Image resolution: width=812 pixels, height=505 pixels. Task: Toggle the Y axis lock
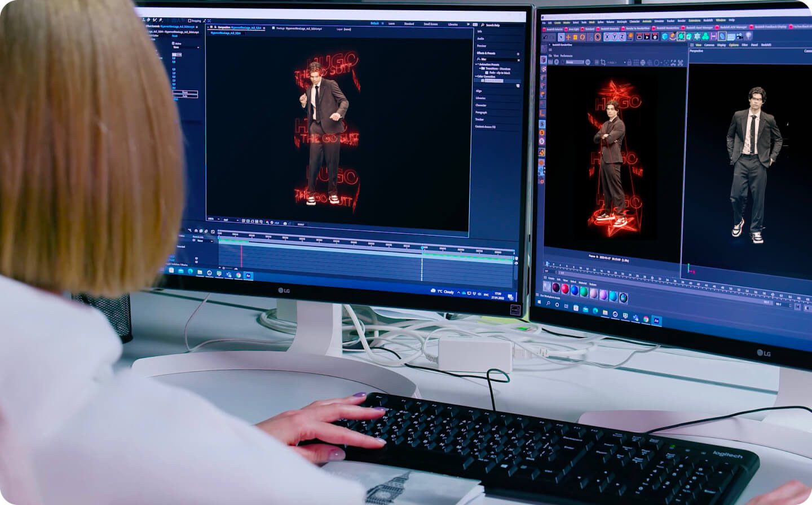coord(614,37)
